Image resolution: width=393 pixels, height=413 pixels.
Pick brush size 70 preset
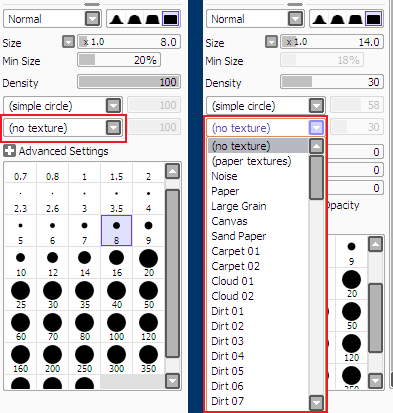52,327
